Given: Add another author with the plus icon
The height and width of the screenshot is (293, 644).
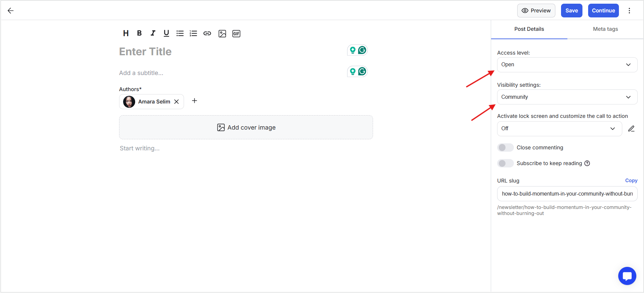Looking at the screenshot, I should coord(194,101).
